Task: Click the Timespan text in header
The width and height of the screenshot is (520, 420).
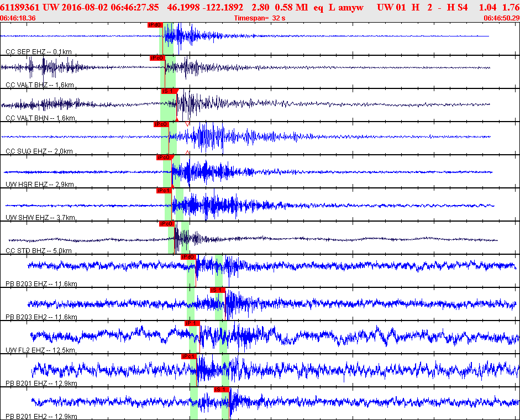Action: [259, 18]
